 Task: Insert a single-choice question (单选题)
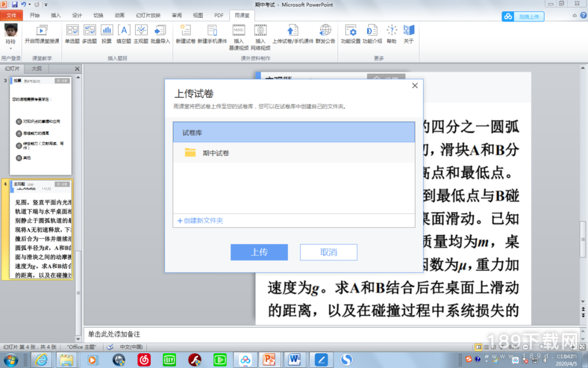(x=72, y=34)
